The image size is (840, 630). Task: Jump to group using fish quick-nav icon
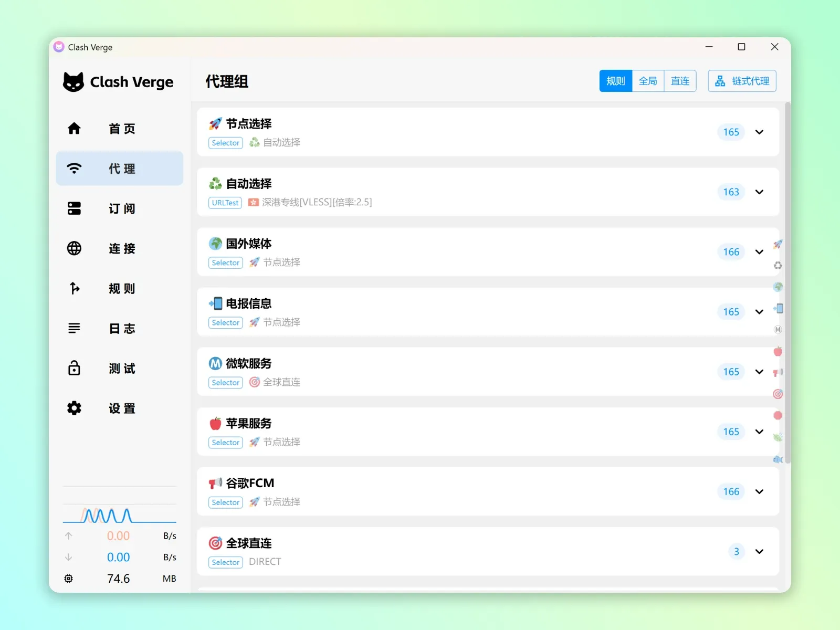[778, 459]
